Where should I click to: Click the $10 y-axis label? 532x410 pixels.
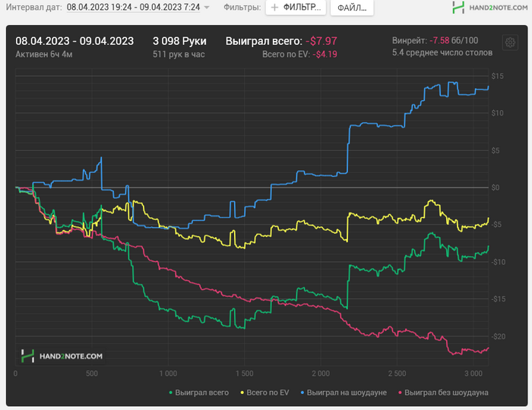tap(497, 113)
